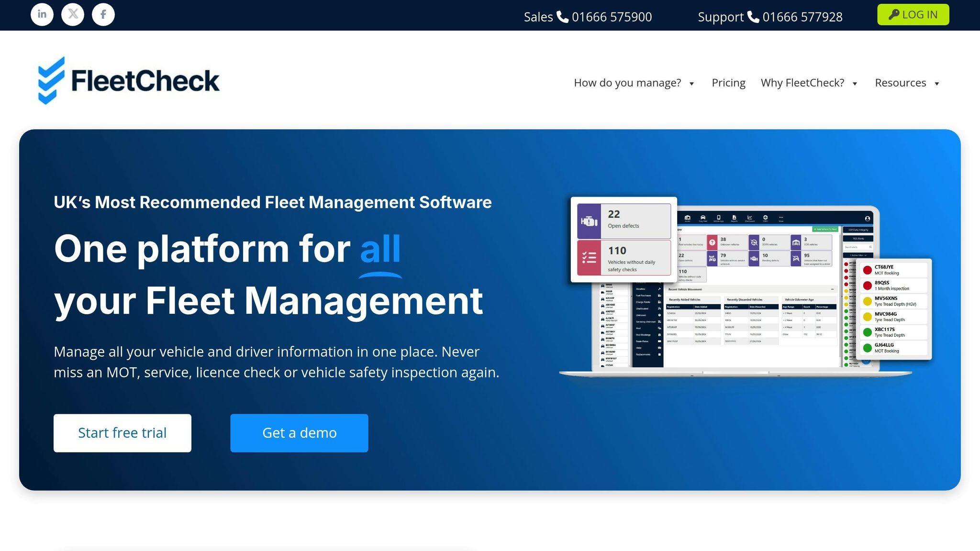Screen dimensions: 980x551
Task: Expand the Why FleetCheck? dropdown arrow
Action: pyautogui.click(x=855, y=84)
